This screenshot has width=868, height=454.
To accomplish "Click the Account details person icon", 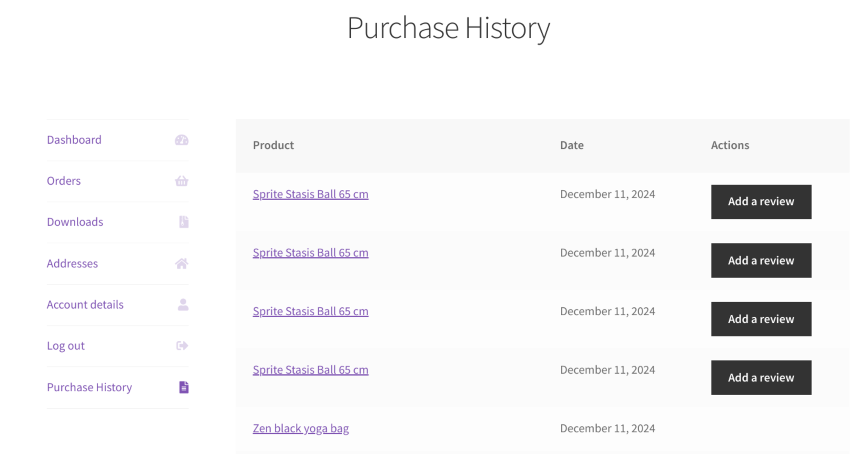I will point(183,304).
